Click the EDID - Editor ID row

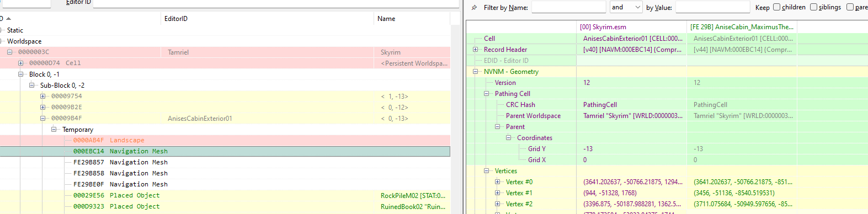[x=506, y=61]
